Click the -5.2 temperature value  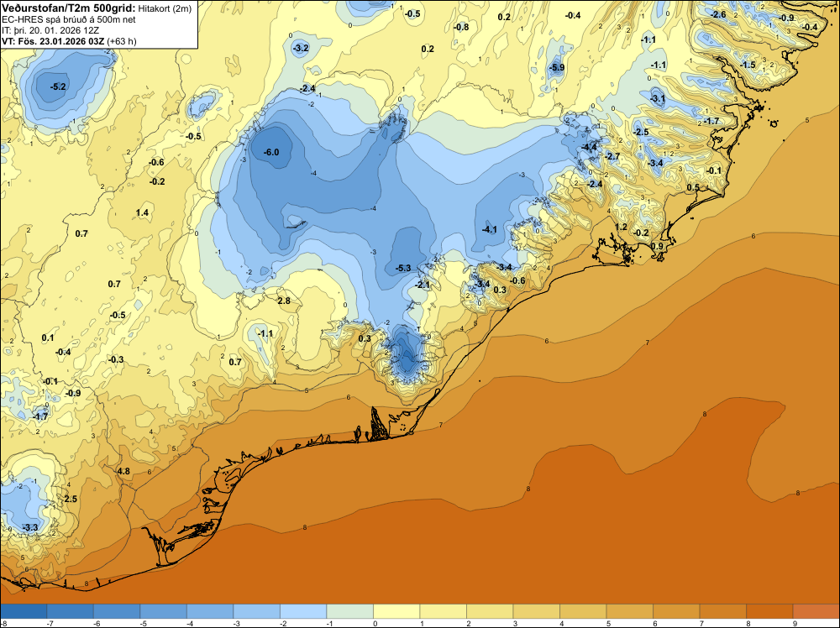click(59, 86)
